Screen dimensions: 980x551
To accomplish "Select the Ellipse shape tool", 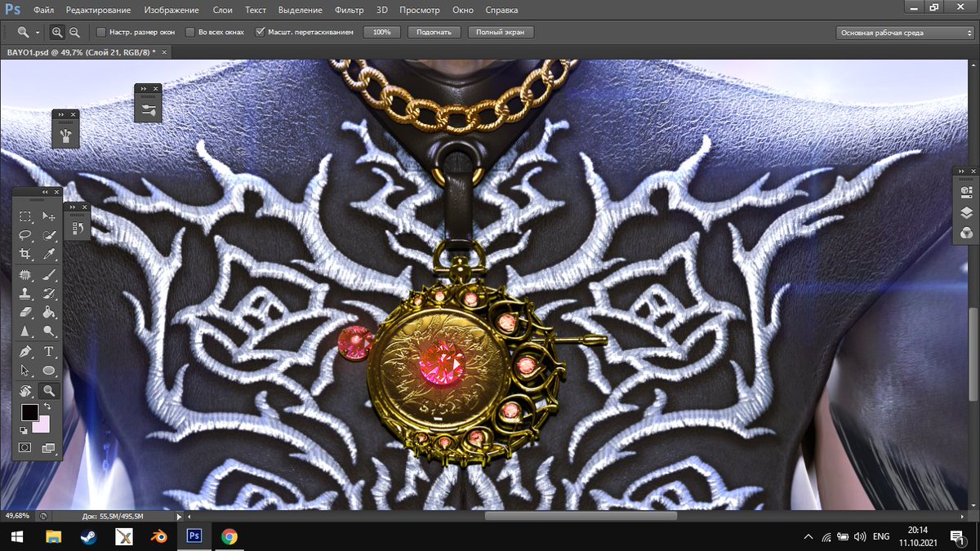I will (x=49, y=371).
